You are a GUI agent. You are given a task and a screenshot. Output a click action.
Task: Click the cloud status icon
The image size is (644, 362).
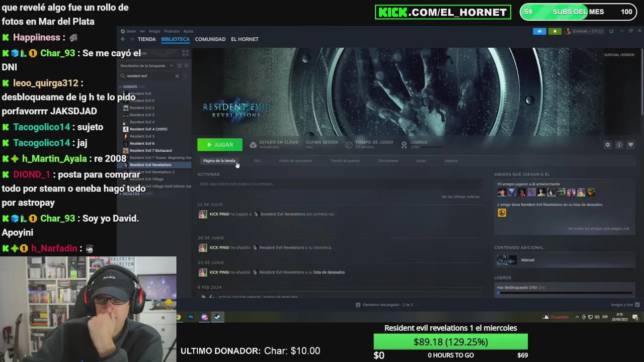click(x=253, y=145)
